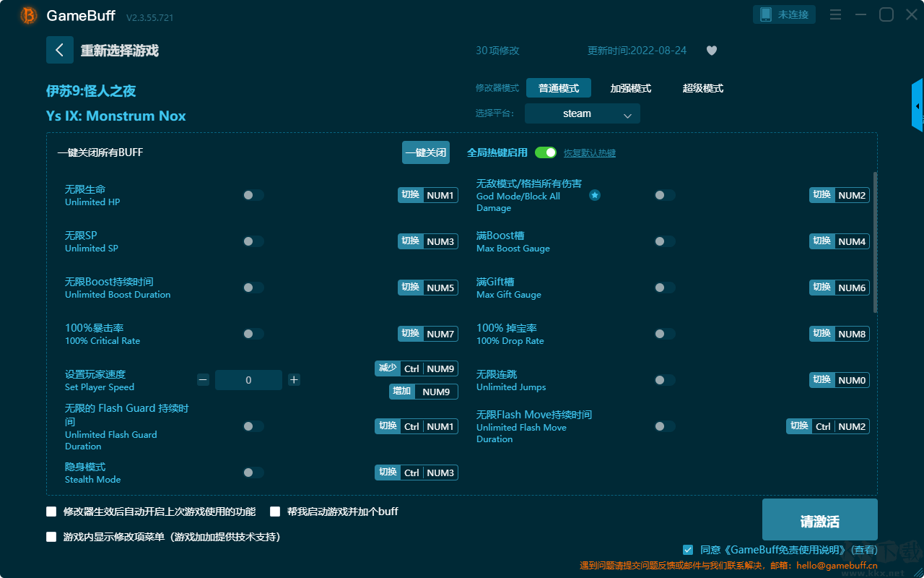Click the 更新时间:2022-08-24 text
924x578 pixels.
pos(637,51)
